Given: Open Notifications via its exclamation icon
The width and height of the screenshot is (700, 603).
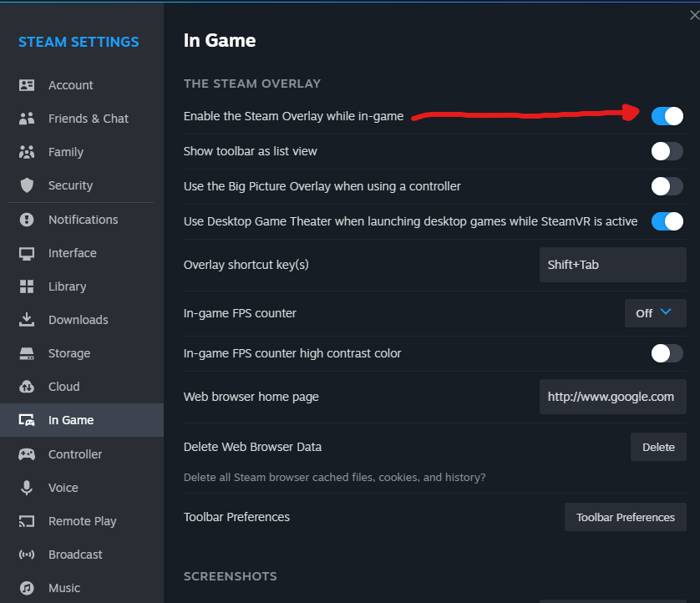Looking at the screenshot, I should click(x=27, y=220).
